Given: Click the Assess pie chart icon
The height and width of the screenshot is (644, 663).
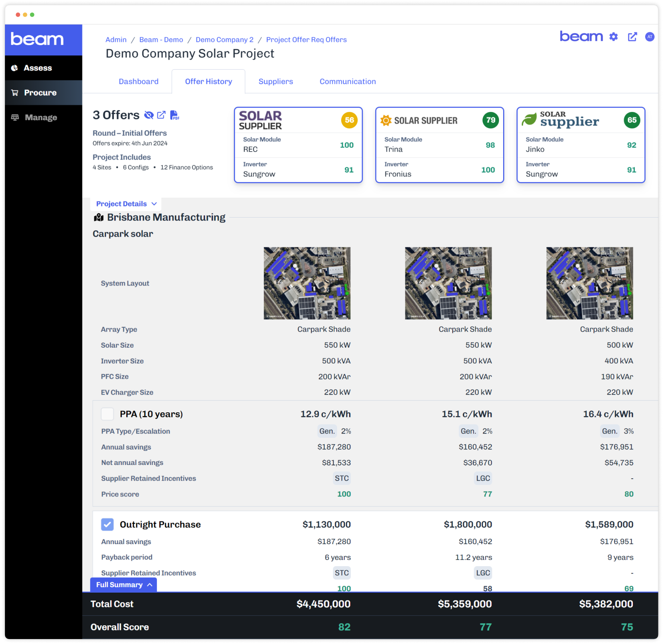Looking at the screenshot, I should [14, 68].
